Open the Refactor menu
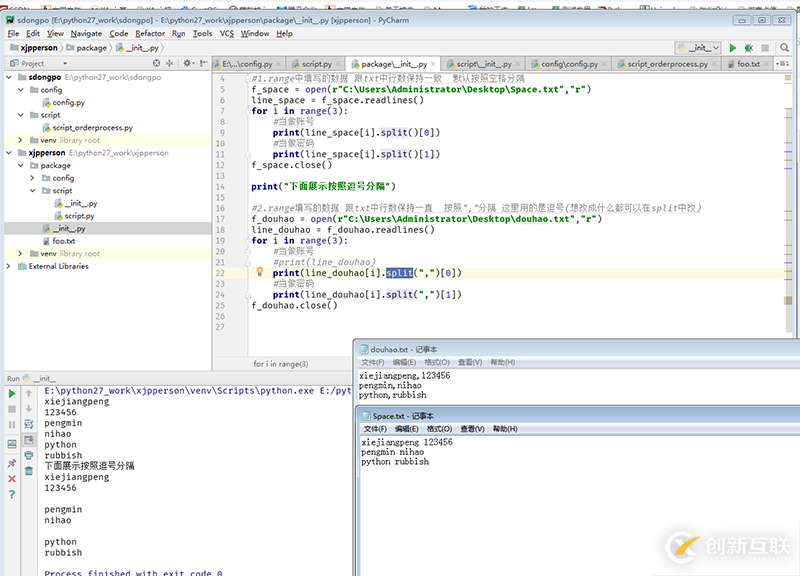 coord(150,34)
